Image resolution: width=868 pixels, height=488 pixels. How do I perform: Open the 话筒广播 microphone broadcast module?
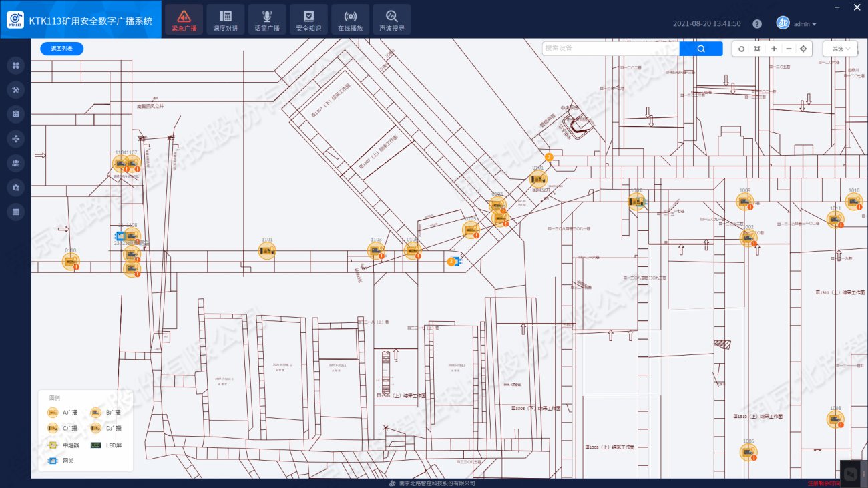coord(267,19)
